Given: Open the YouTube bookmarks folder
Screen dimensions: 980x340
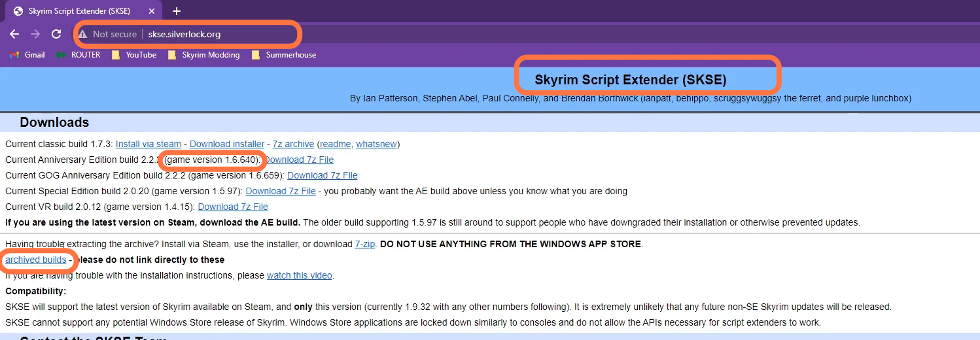Looking at the screenshot, I should click(134, 55).
